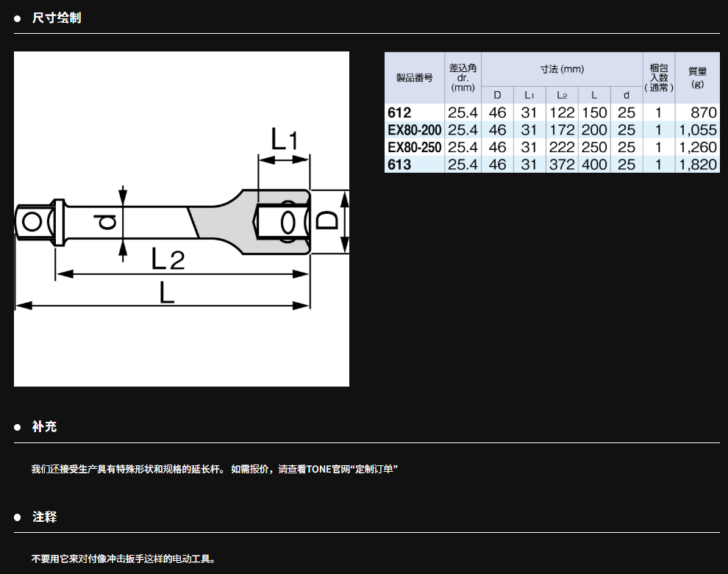Click the bullet icon beside 补充 heading

pyautogui.click(x=18, y=427)
